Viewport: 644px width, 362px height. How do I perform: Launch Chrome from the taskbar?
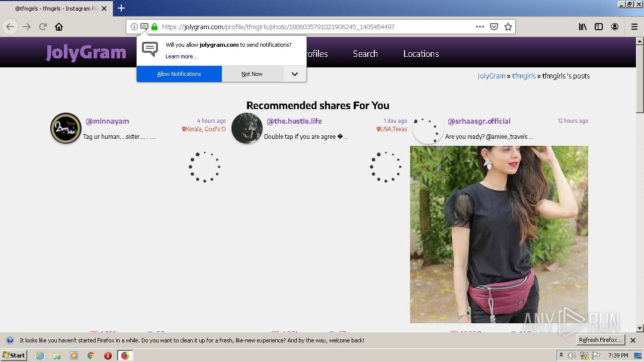click(91, 355)
